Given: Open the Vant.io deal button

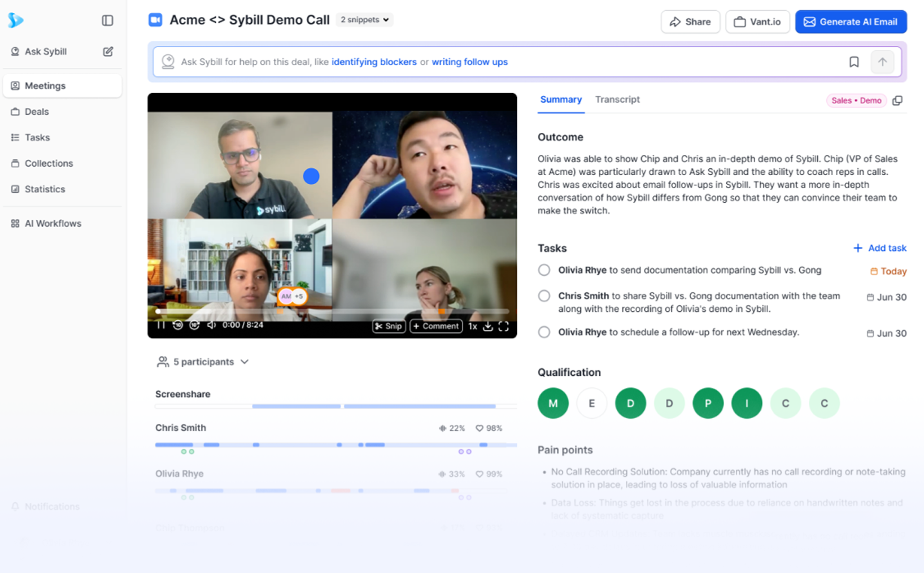Looking at the screenshot, I should [x=757, y=22].
